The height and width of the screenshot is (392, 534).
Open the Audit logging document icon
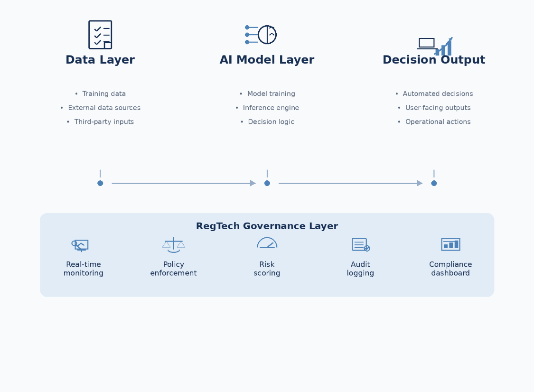click(360, 244)
